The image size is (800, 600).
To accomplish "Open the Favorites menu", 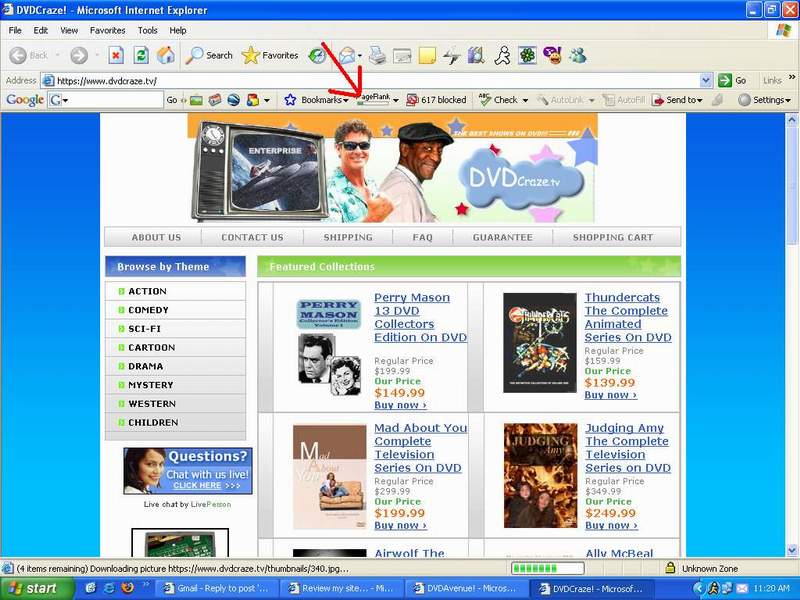I will pyautogui.click(x=107, y=31).
